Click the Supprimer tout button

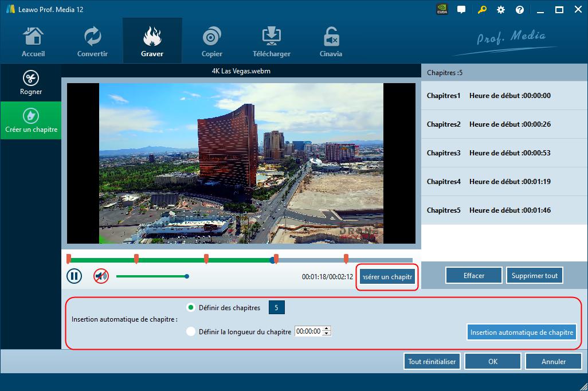pos(534,276)
